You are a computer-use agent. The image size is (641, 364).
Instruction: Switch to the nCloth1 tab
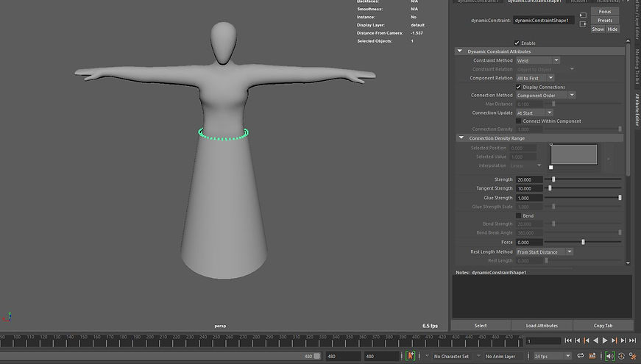click(x=578, y=1)
